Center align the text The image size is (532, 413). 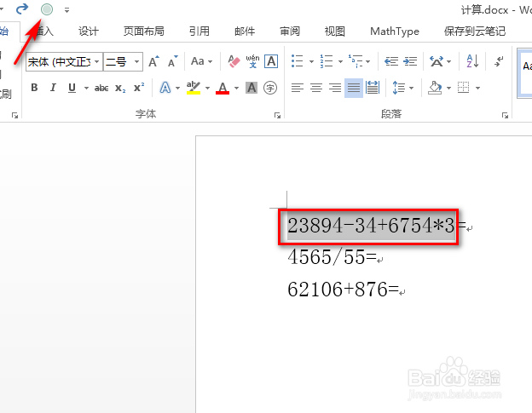click(x=316, y=88)
